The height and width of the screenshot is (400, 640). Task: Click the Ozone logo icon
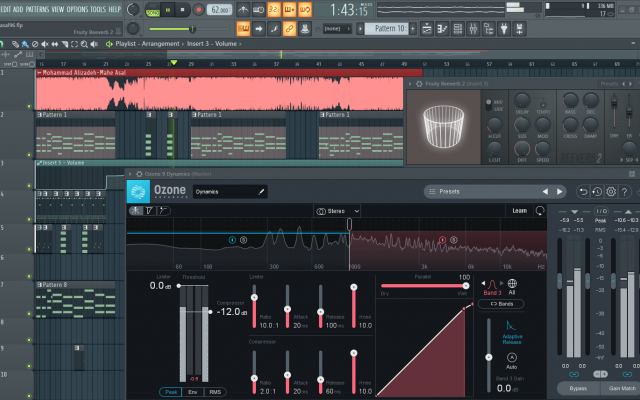(x=138, y=191)
